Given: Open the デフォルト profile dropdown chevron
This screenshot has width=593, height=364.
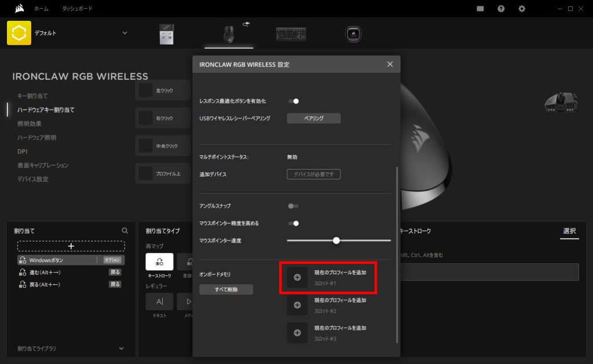Looking at the screenshot, I should (125, 33).
